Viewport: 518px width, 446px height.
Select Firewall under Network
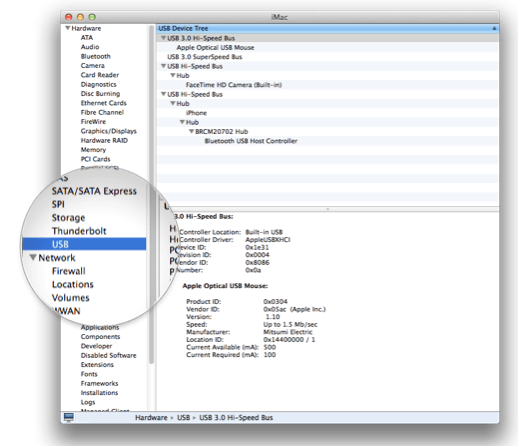click(x=69, y=271)
